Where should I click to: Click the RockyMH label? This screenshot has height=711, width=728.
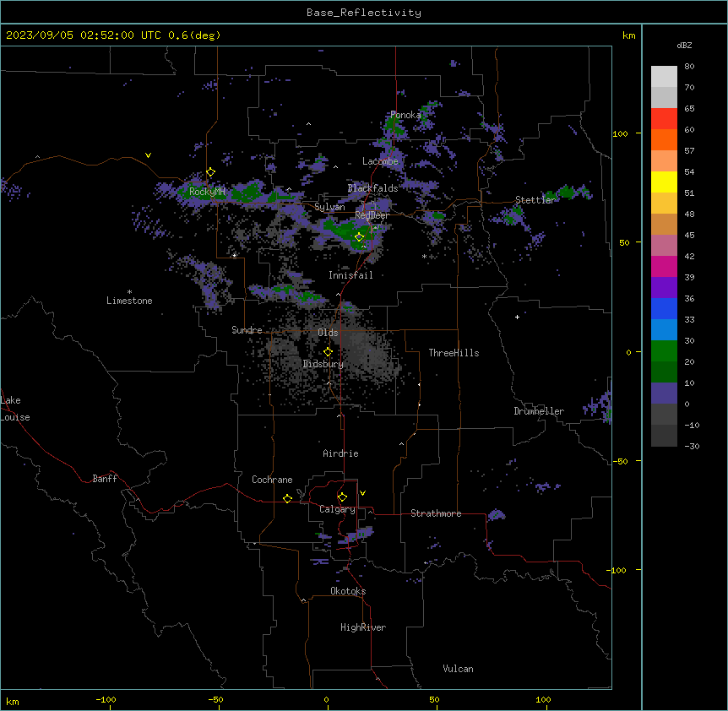point(207,192)
